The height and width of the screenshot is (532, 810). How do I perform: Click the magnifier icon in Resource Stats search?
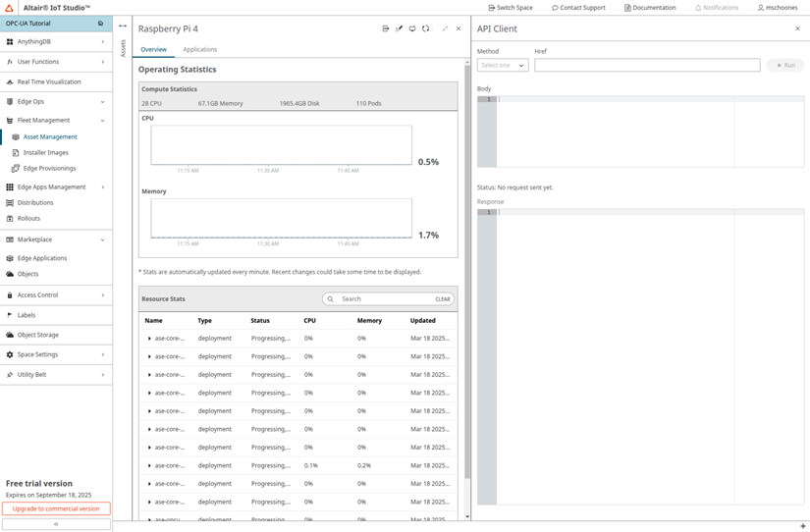point(331,299)
